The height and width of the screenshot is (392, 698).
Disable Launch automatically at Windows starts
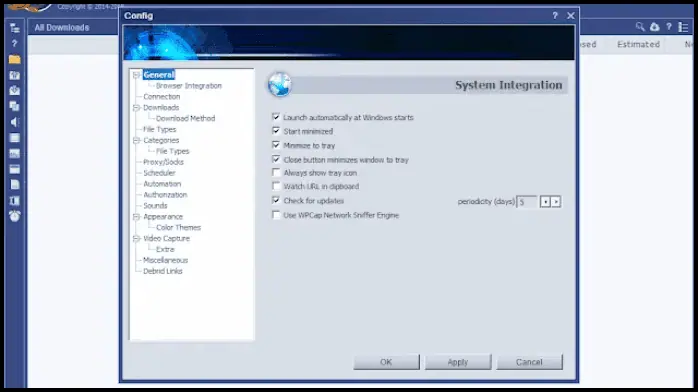[276, 117]
